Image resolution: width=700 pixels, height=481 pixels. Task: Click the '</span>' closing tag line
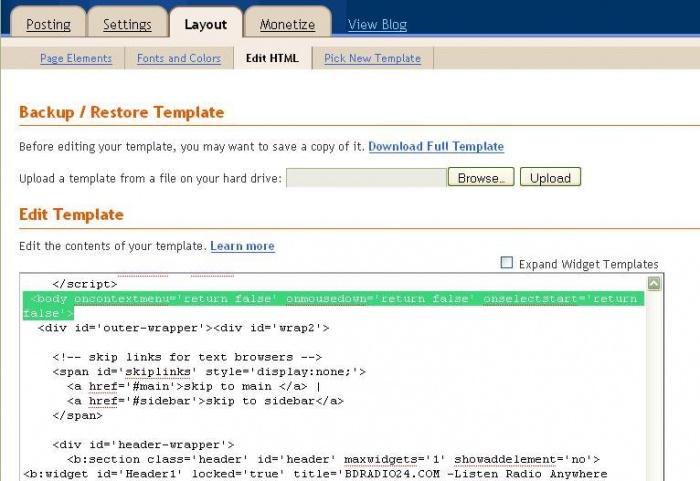77,416
